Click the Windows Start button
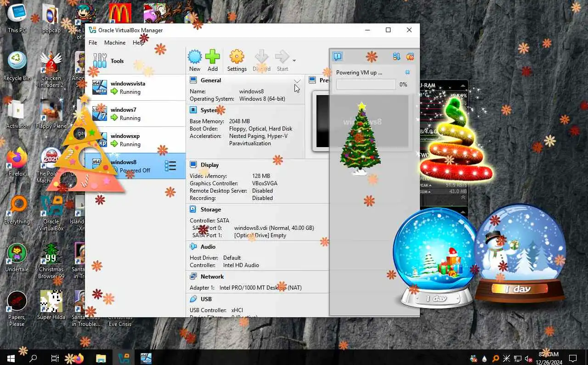The width and height of the screenshot is (588, 365). point(11,358)
